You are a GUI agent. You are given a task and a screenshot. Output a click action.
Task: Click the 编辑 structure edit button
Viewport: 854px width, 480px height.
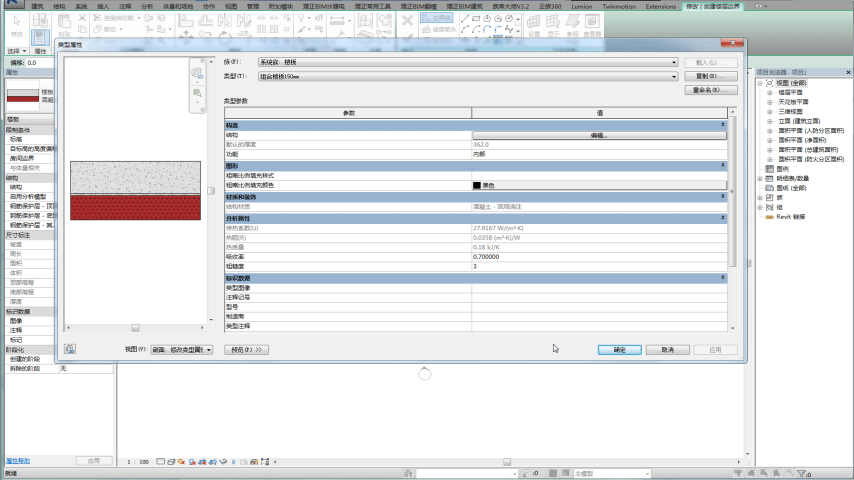599,135
